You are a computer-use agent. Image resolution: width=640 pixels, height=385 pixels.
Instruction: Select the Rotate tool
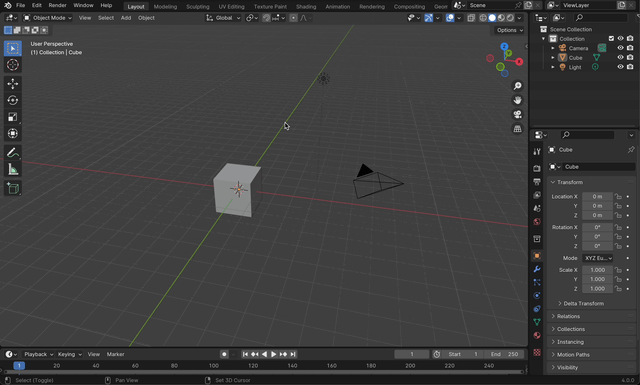coord(13,100)
